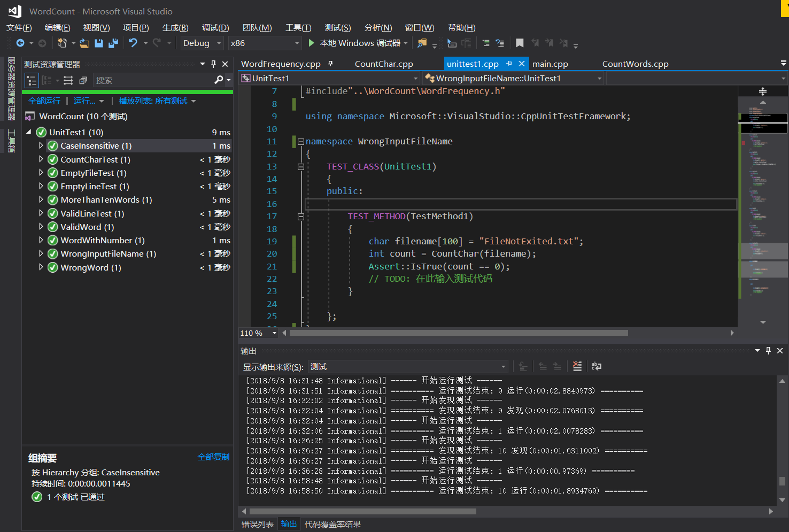The height and width of the screenshot is (532, 789).
Task: Open the 代码覆盖率结果 tab
Action: click(332, 524)
